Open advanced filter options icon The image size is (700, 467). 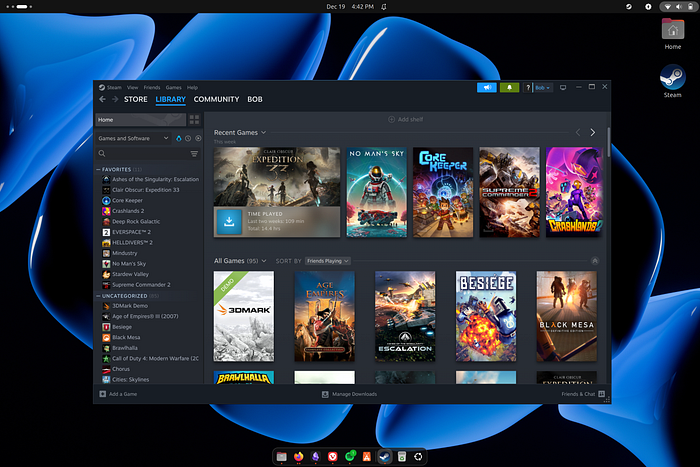click(194, 154)
